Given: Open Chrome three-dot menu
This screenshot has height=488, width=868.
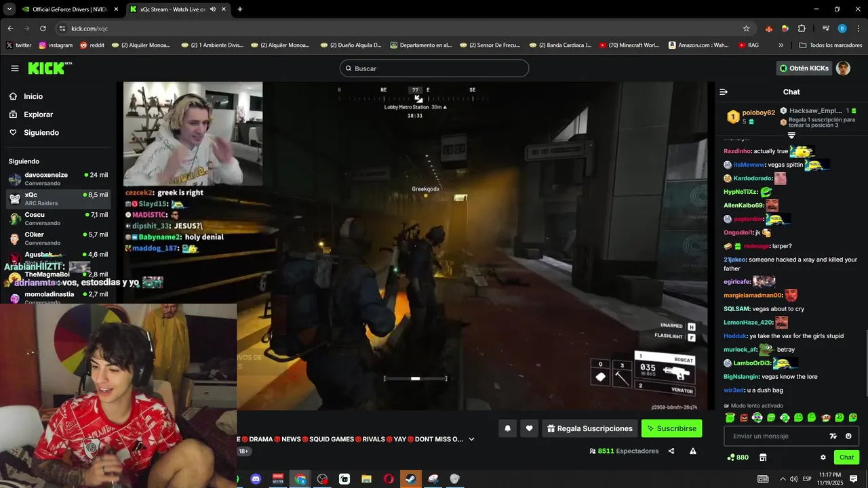Looking at the screenshot, I should (x=859, y=28).
